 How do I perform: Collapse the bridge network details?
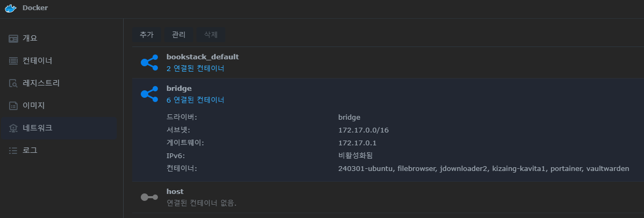[388, 94]
